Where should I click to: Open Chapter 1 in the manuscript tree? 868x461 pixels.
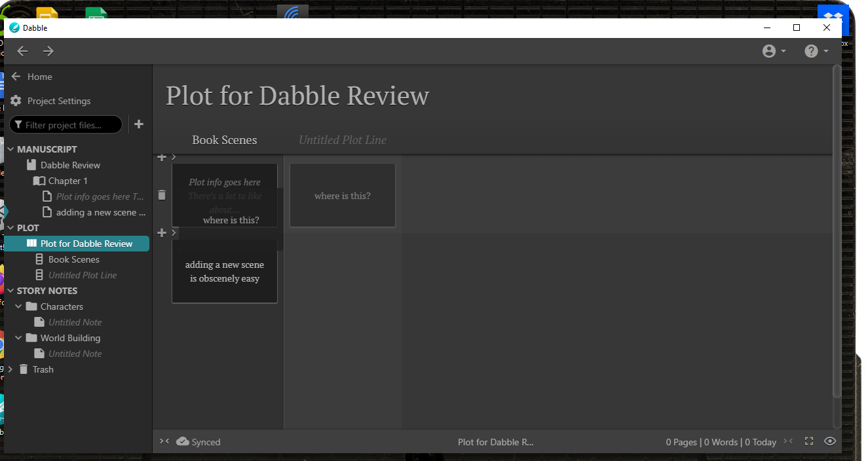click(67, 181)
